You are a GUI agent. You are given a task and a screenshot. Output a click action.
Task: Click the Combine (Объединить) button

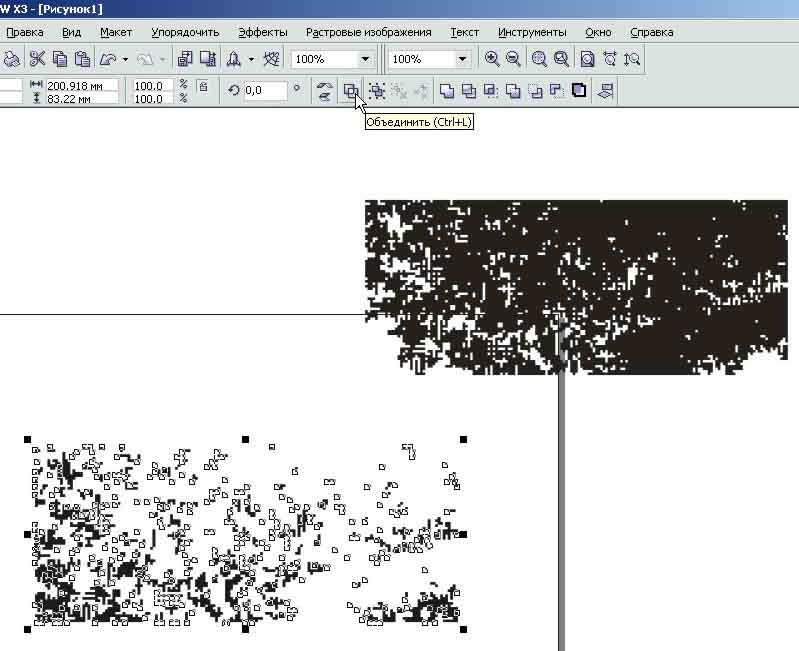click(350, 91)
